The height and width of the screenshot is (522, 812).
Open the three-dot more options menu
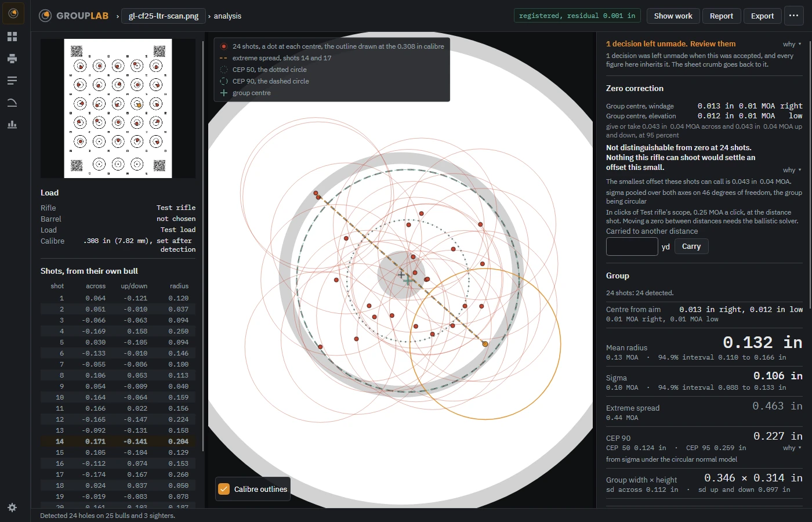click(x=793, y=16)
